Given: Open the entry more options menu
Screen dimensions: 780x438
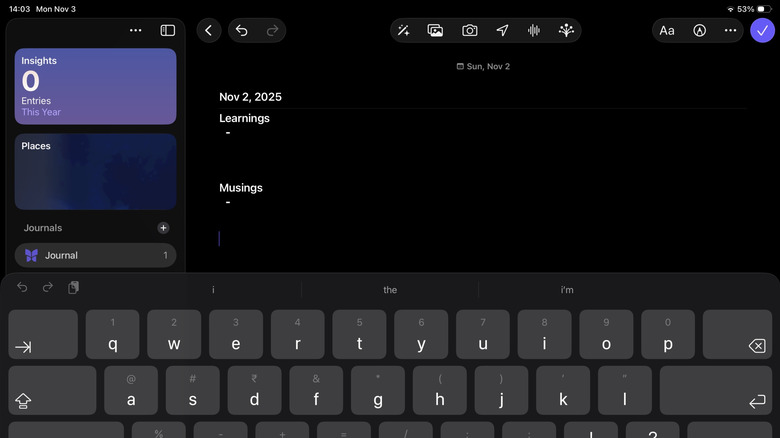Looking at the screenshot, I should pos(730,30).
